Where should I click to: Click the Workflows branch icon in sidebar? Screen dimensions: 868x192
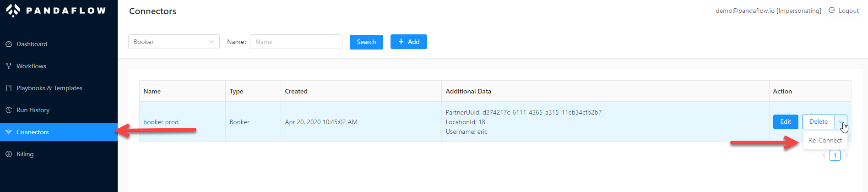(x=9, y=66)
